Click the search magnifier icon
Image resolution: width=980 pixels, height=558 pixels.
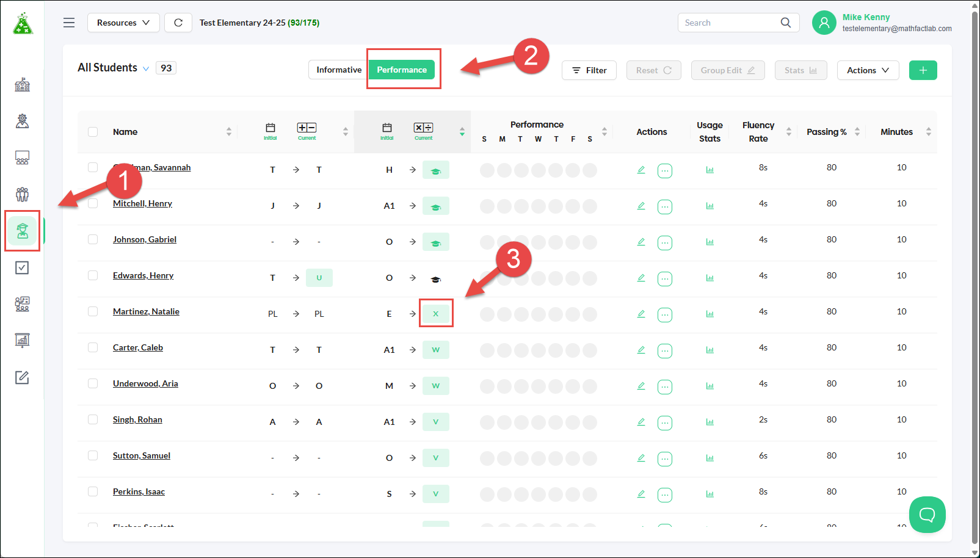coord(786,23)
